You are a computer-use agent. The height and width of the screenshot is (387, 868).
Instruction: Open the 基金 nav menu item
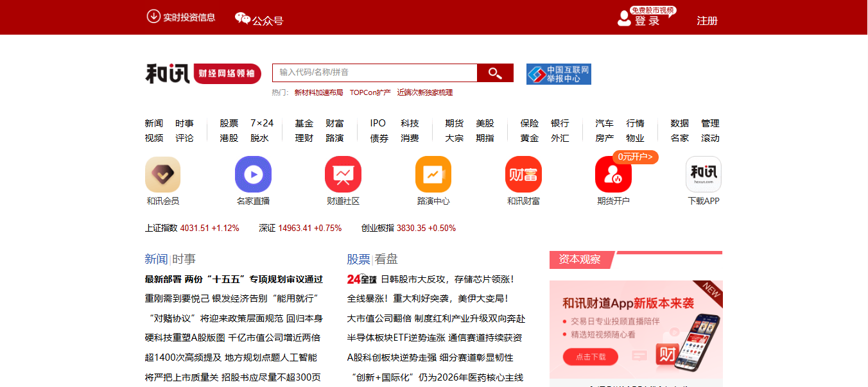click(304, 123)
